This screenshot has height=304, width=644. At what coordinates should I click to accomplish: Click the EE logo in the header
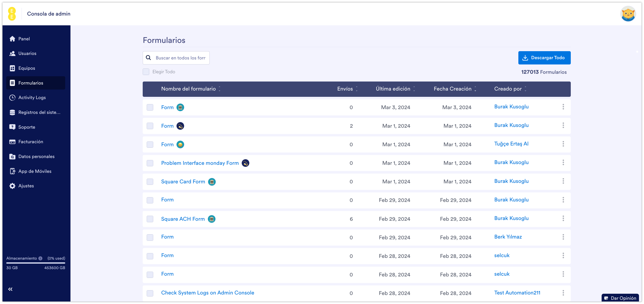(x=12, y=14)
